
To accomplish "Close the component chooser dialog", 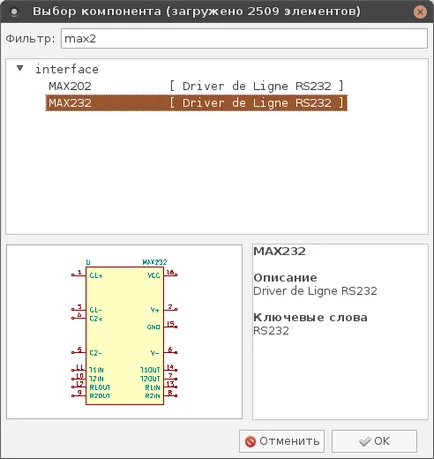I will [x=420, y=12].
